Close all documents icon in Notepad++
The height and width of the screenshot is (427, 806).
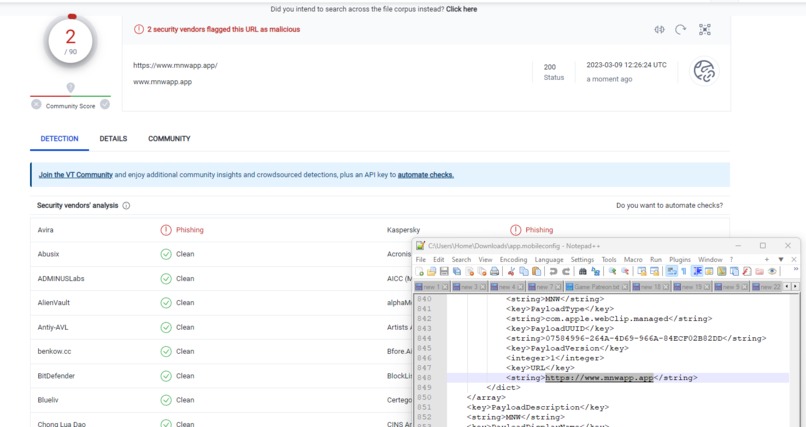482,271
